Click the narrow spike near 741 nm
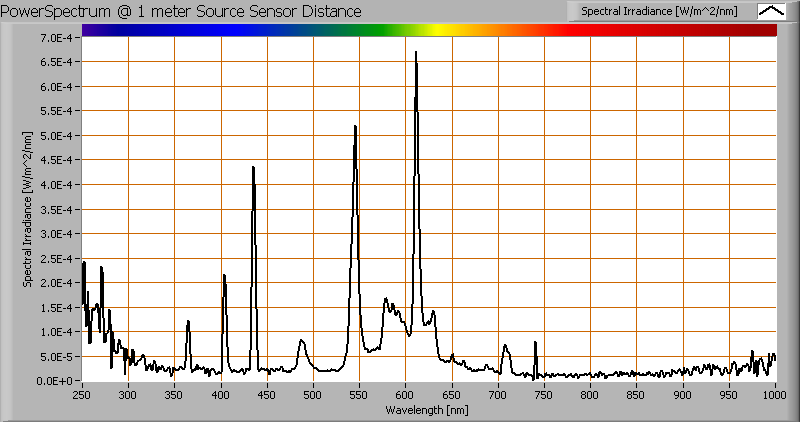 click(x=536, y=344)
